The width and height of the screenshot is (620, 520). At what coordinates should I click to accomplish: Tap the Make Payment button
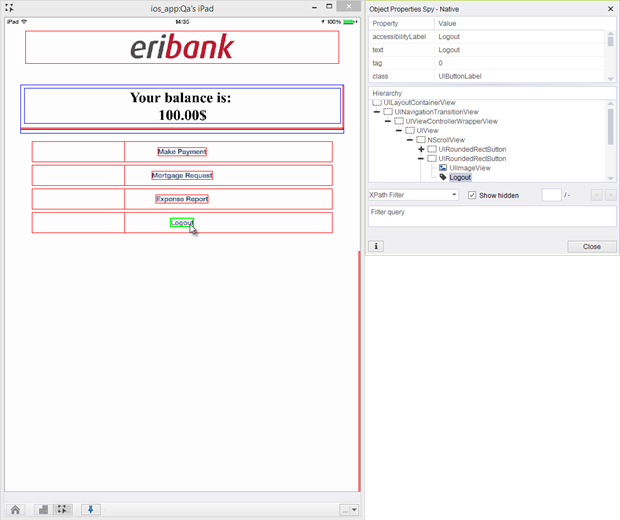182,152
